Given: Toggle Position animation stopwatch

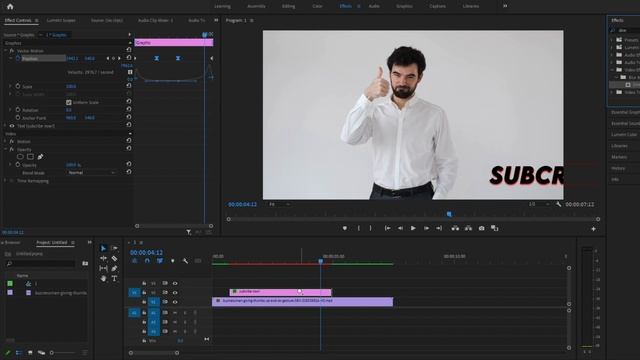Looking at the screenshot, I should (x=18, y=58).
